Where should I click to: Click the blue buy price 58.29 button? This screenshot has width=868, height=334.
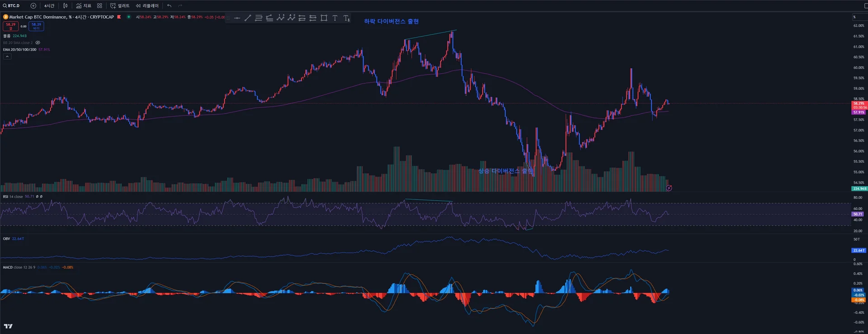(x=36, y=26)
